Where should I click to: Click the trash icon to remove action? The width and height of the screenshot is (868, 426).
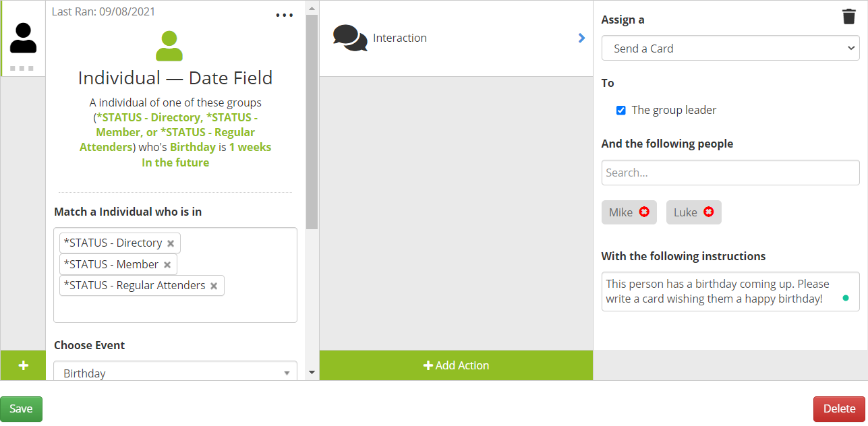(x=848, y=17)
